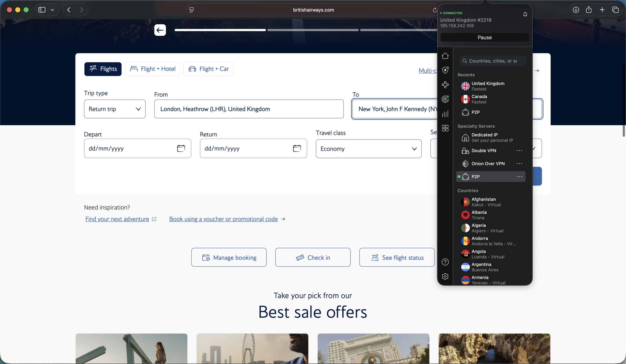
Task: Open VPN settings gear icon
Action: (x=445, y=276)
